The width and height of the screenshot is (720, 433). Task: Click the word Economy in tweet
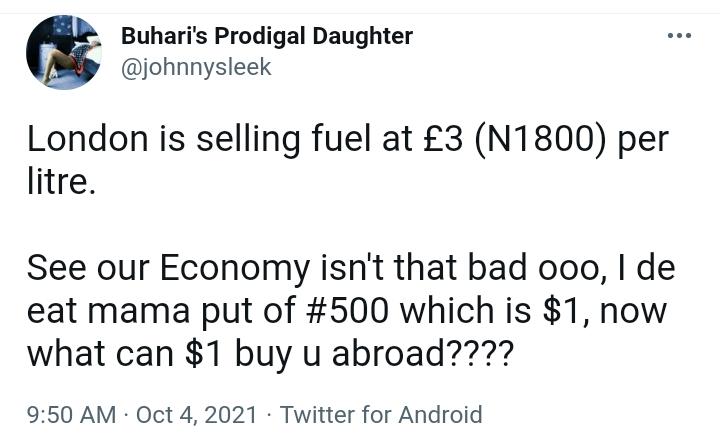click(234, 269)
